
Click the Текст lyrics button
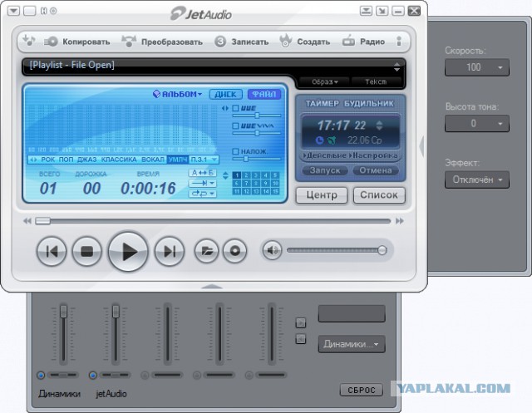(x=376, y=81)
